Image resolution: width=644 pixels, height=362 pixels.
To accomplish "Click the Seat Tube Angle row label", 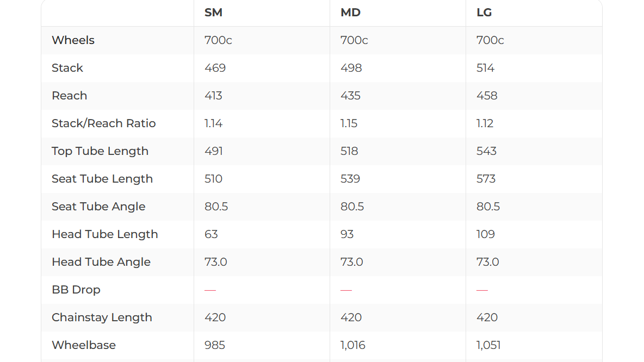I will tap(98, 207).
